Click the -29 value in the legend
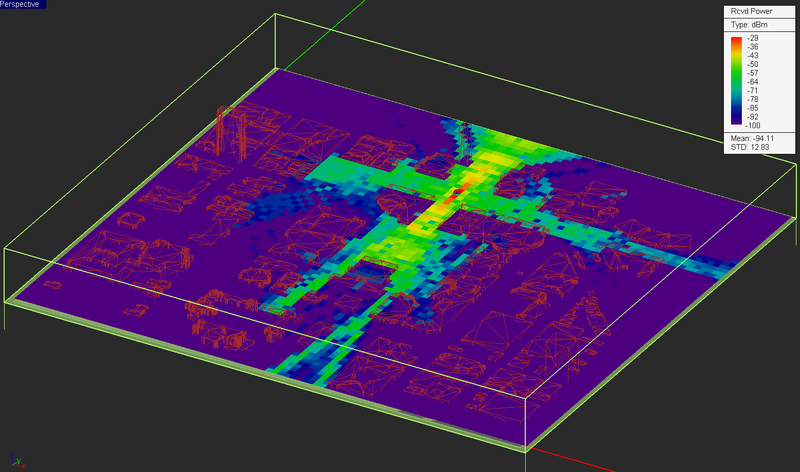Screen dimensions: 800x472 pyautogui.click(x=752, y=38)
